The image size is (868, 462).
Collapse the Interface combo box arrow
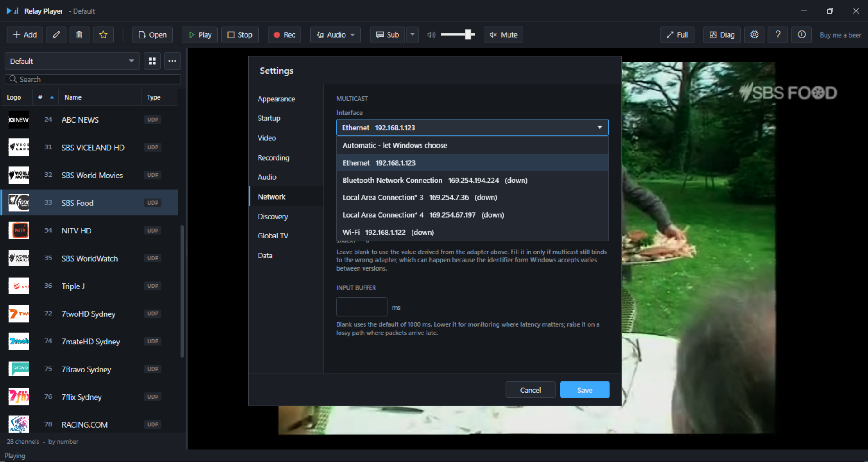pyautogui.click(x=599, y=128)
